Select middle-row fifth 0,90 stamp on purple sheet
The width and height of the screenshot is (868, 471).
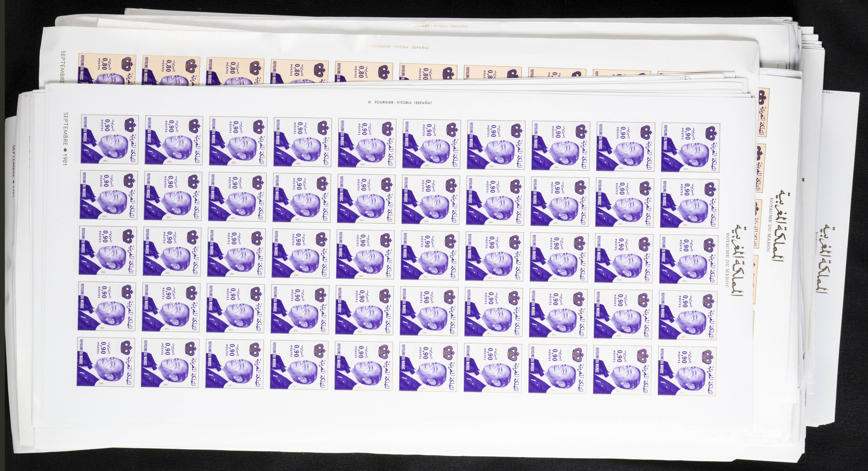(365, 255)
